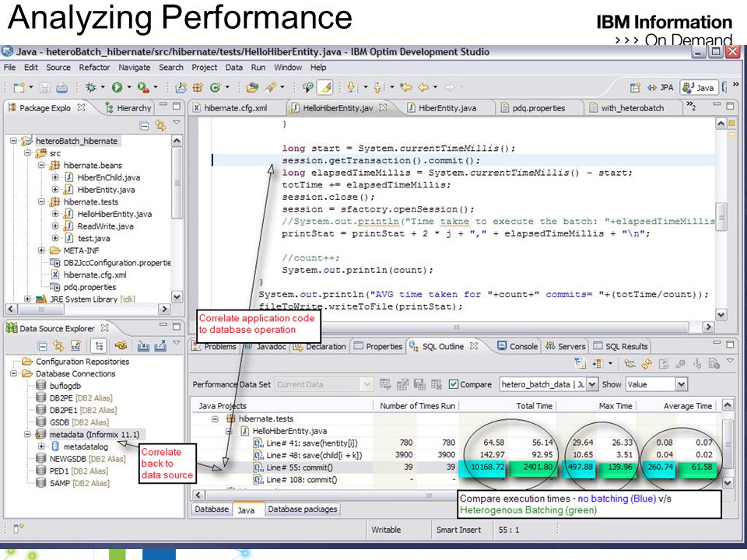This screenshot has height=560, width=747.
Task: Click the New Connection Profile icon
Action: click(x=121, y=346)
